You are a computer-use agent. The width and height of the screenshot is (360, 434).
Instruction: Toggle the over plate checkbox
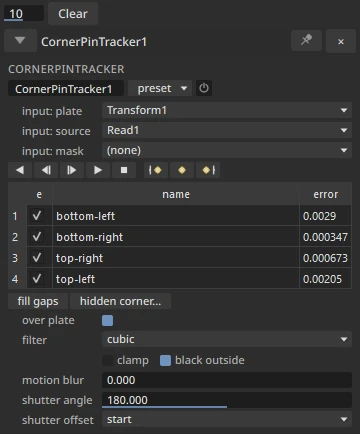point(107,321)
